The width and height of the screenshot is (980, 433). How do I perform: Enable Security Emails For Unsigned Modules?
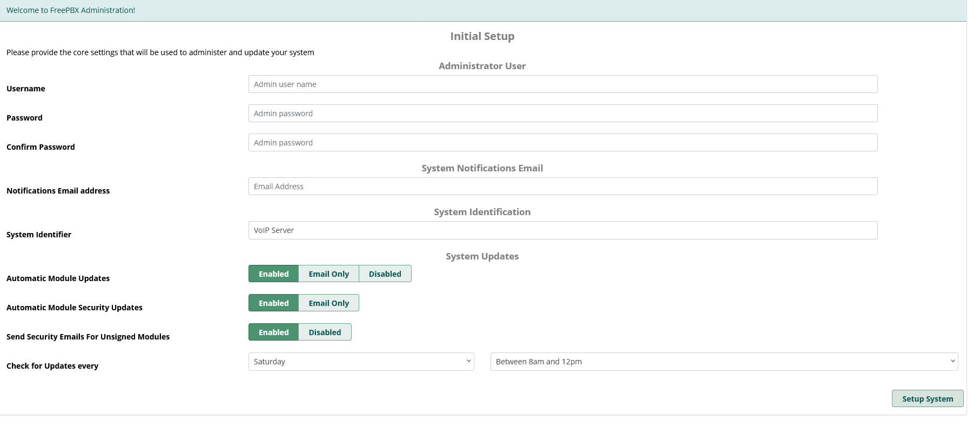(x=273, y=332)
